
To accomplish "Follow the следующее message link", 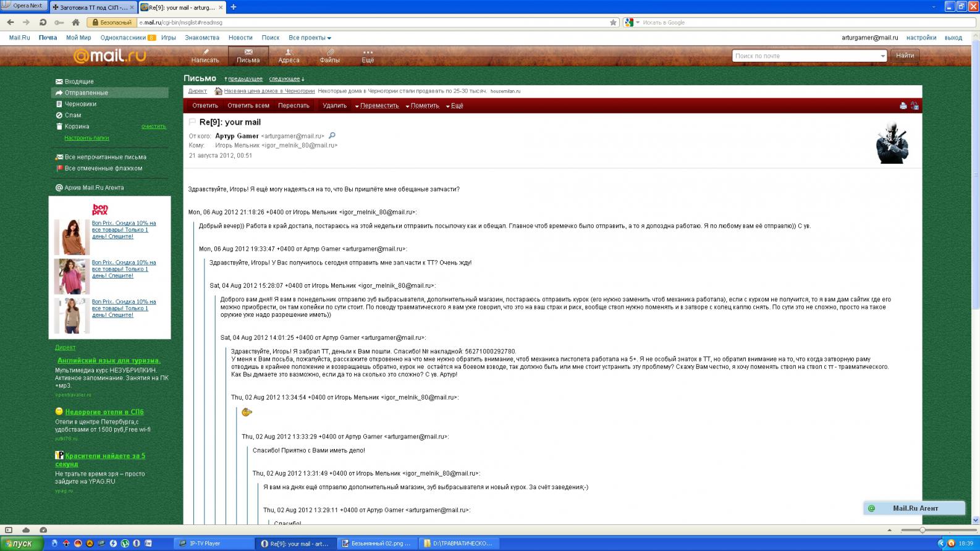I will (x=285, y=79).
